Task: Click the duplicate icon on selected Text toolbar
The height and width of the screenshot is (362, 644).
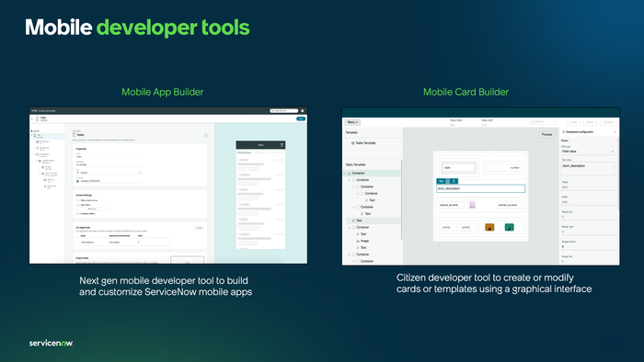Action: click(448, 181)
